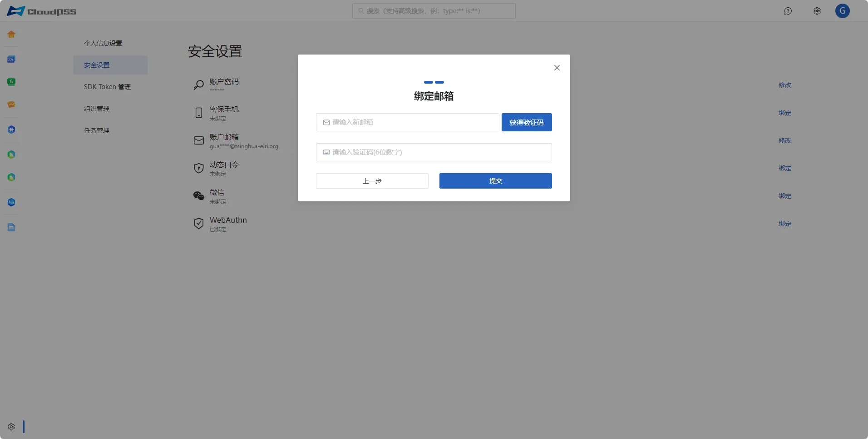
Task: Click the 动态口令 shield icon
Action: (199, 168)
